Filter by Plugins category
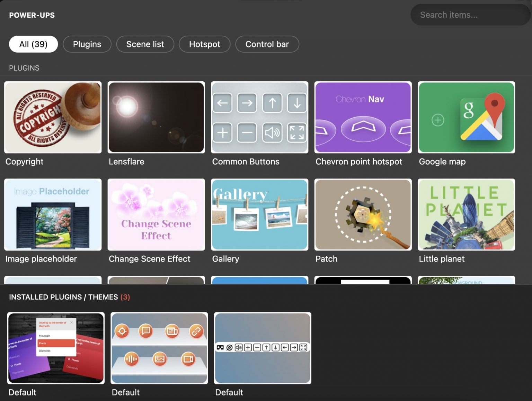Screen dimensions: 532x401 pos(87,44)
